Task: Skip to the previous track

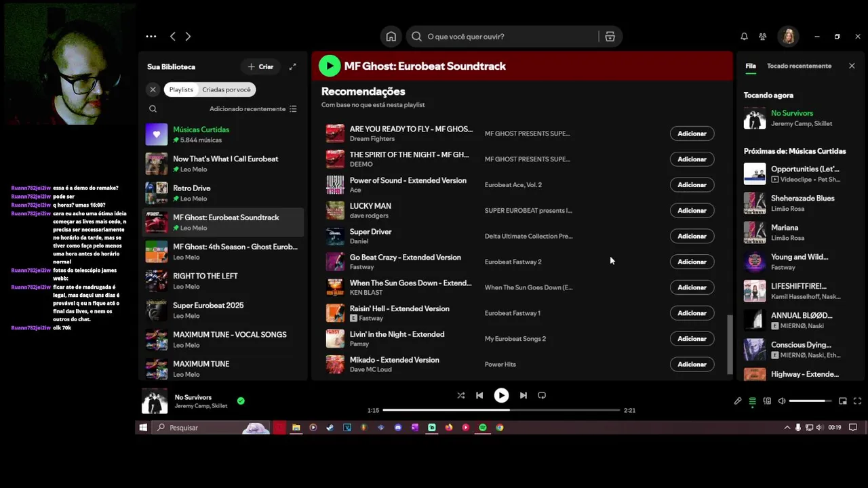Action: 479,395
